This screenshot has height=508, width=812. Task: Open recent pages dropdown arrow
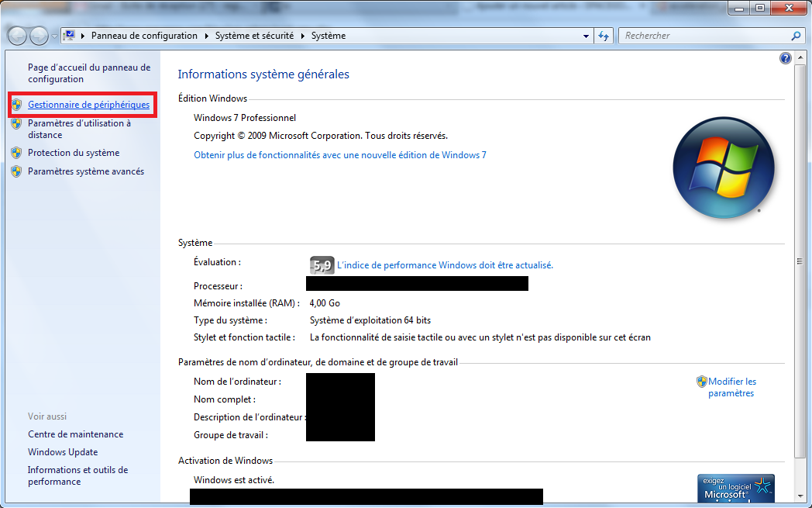click(x=54, y=36)
